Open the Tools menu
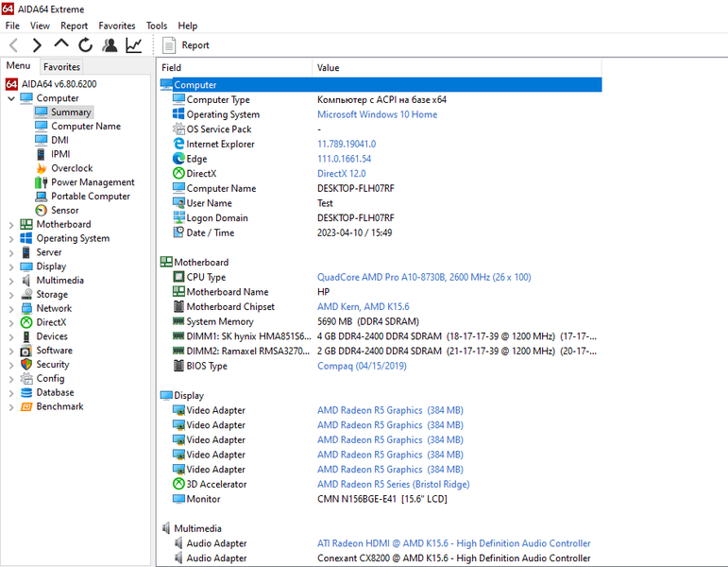 157,26
